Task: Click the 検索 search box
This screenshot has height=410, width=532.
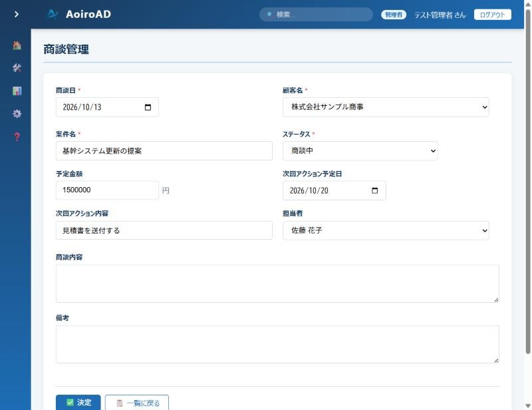Action: pyautogui.click(x=317, y=15)
